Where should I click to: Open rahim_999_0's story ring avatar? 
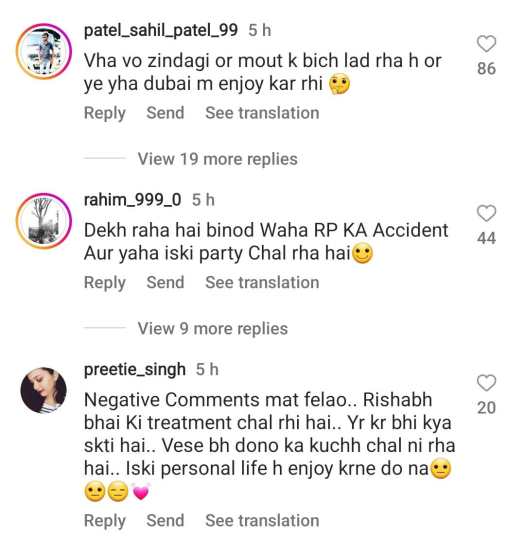coord(44,221)
